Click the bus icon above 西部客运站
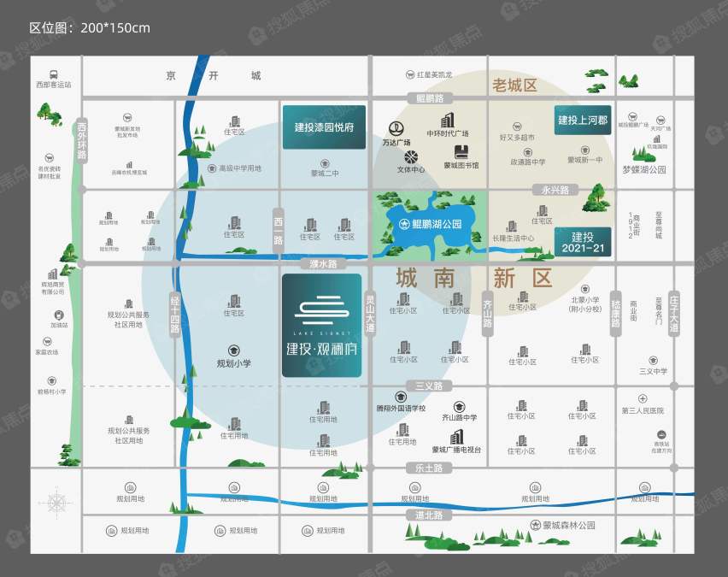The height and width of the screenshot is (577, 728). (x=53, y=74)
